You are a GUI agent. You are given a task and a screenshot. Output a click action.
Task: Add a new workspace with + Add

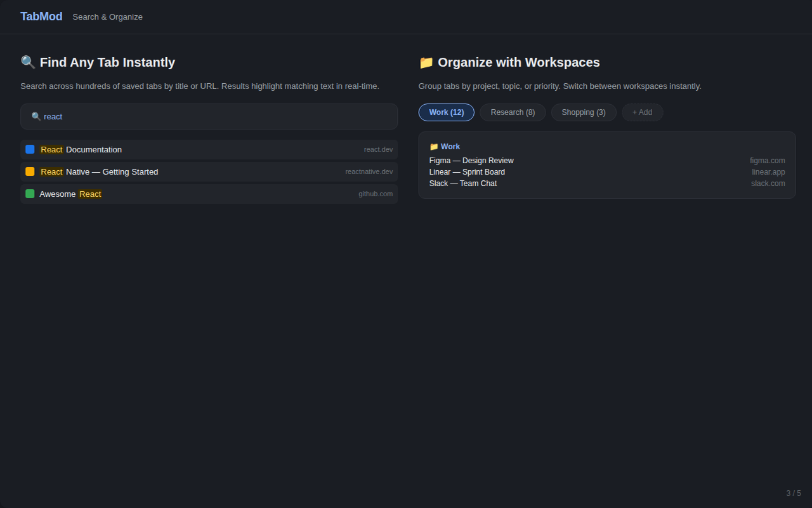click(x=643, y=112)
